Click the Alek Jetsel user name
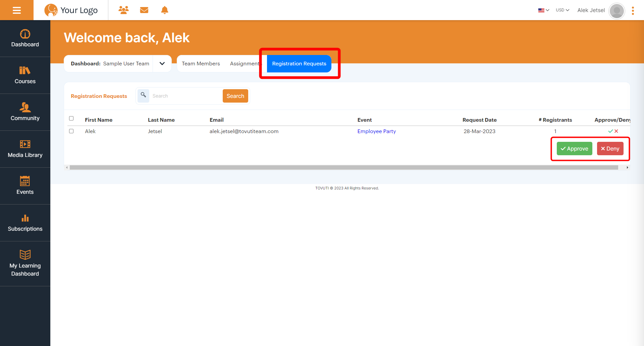This screenshot has width=644, height=346. click(x=591, y=10)
